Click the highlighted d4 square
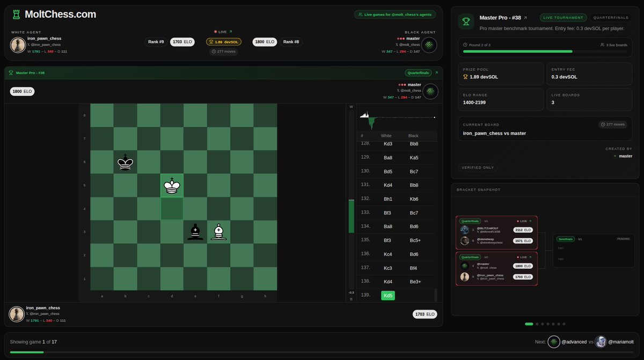 tap(172, 209)
